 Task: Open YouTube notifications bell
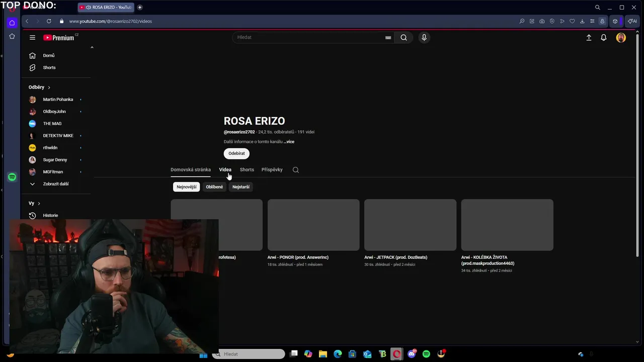[603, 37]
